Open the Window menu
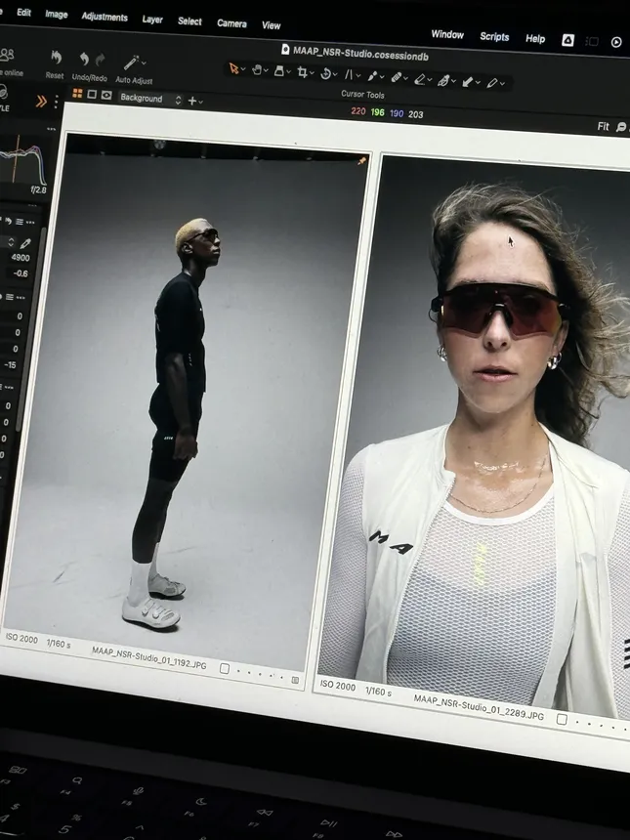630x840 pixels. (447, 34)
